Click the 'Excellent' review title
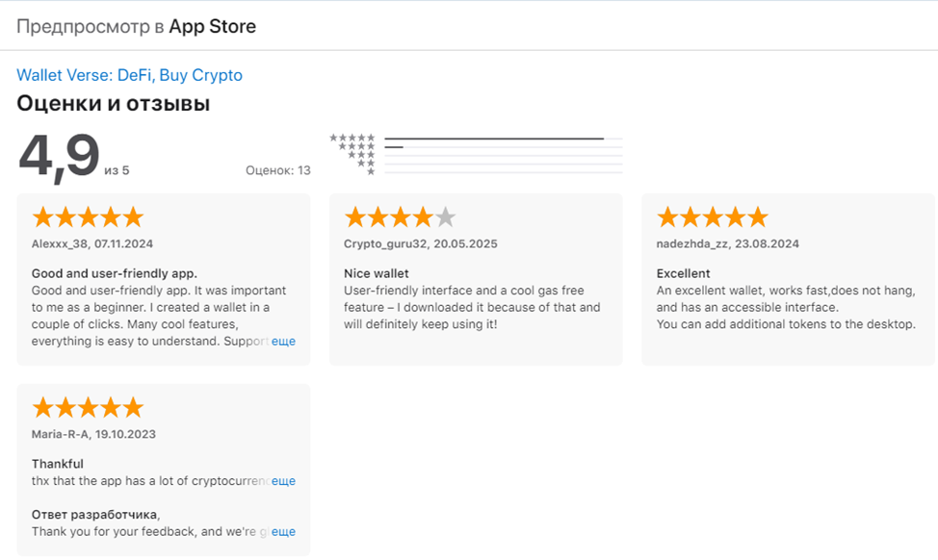Viewport: 938px width, 560px height. 684,273
